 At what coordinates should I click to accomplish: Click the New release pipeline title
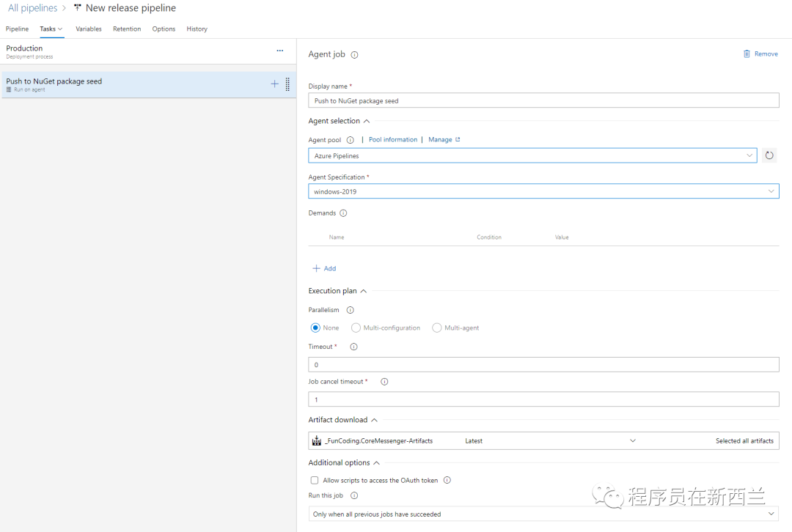pyautogui.click(x=131, y=8)
